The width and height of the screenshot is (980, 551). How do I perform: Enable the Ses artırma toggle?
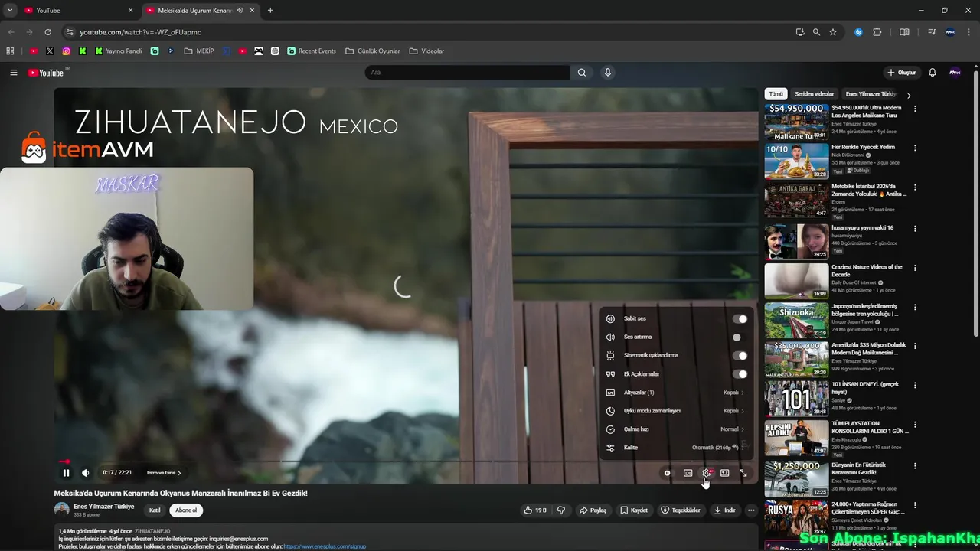click(740, 337)
